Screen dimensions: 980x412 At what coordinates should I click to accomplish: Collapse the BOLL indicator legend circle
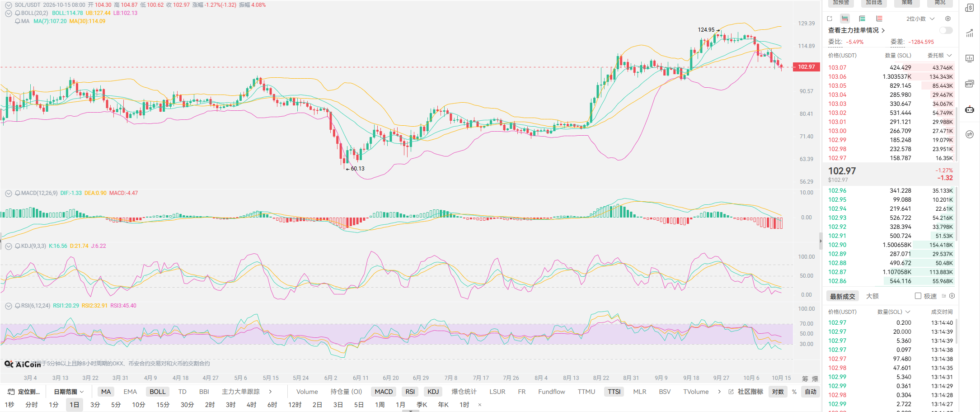pos(9,13)
